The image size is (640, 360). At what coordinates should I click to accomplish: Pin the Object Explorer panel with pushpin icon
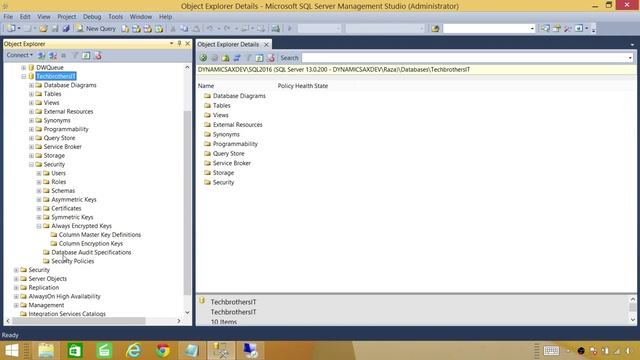(x=179, y=43)
